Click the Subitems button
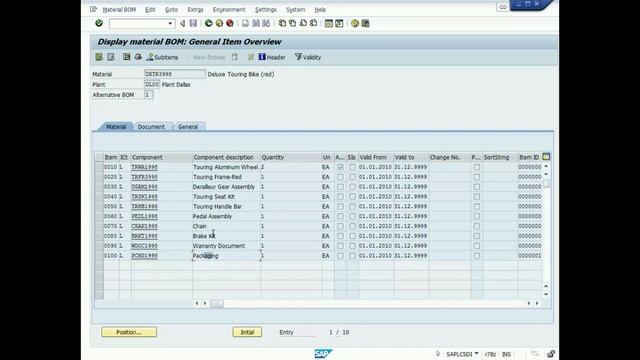640x360 pixels. tap(162, 57)
